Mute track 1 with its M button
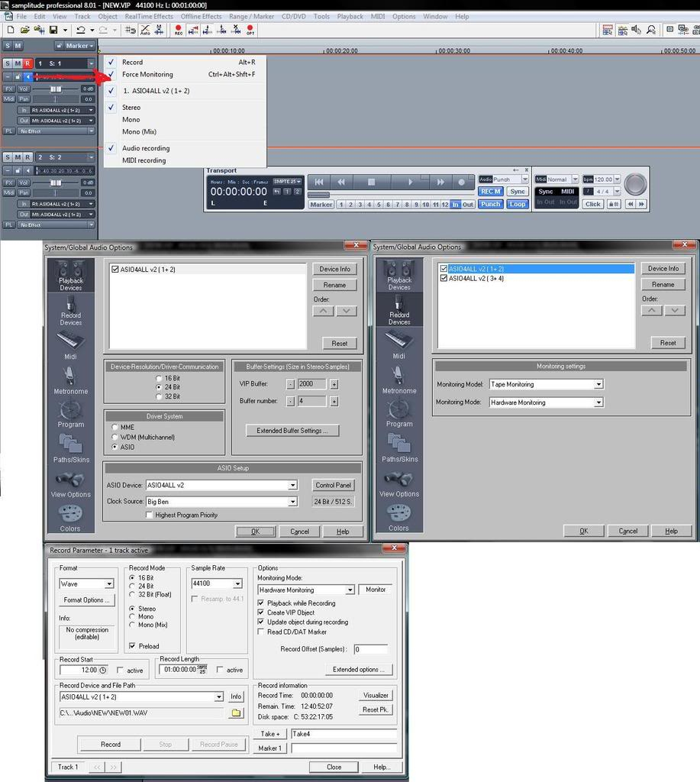700x782 pixels. coord(18,63)
